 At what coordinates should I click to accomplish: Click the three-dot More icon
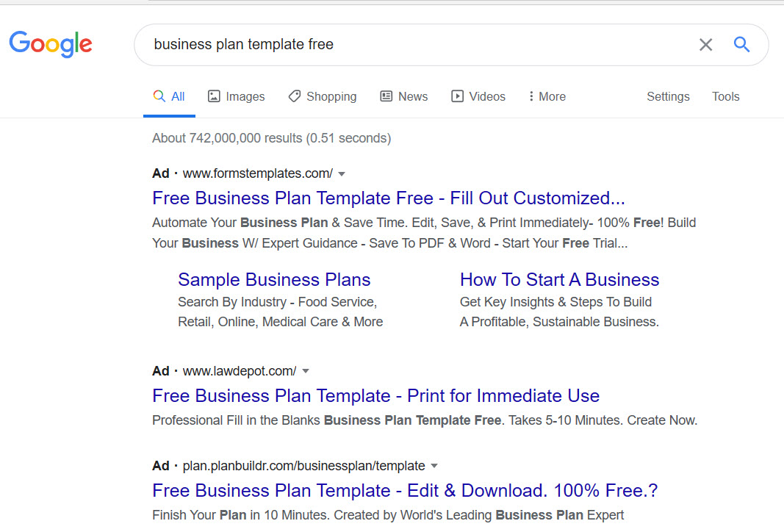click(531, 96)
